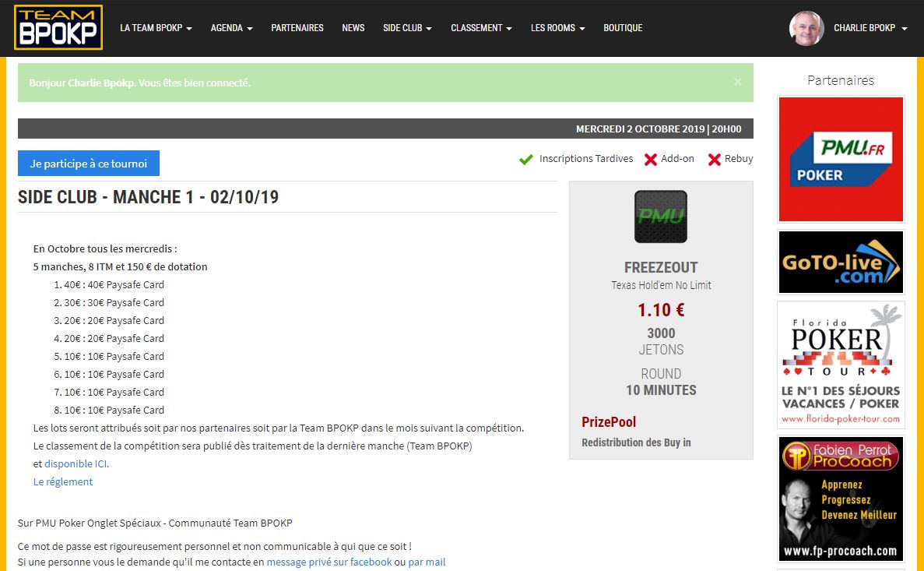Open the PMU.fr Poker partner banner

841,159
